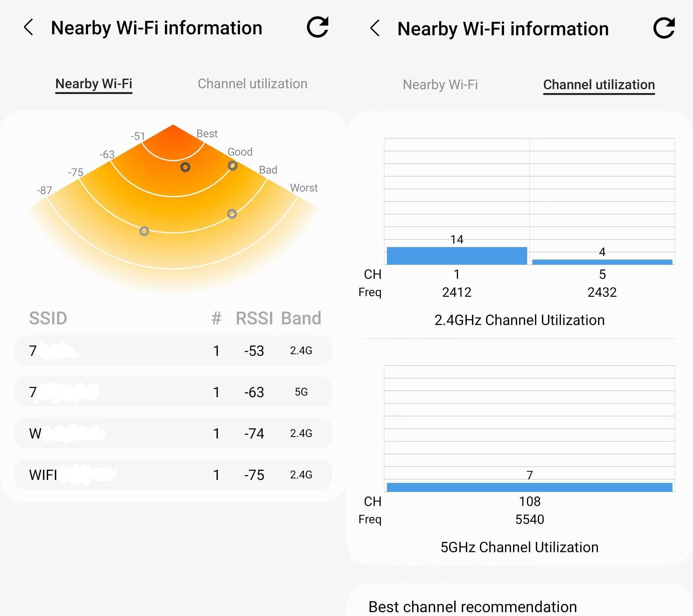
Task: Tap the back arrow on the left screen
Action: click(x=29, y=27)
